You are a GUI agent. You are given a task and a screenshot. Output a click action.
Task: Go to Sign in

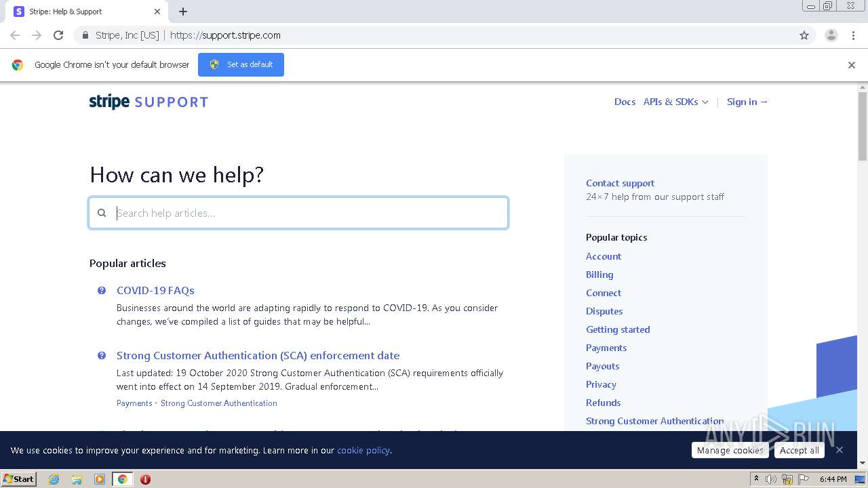[x=747, y=102]
